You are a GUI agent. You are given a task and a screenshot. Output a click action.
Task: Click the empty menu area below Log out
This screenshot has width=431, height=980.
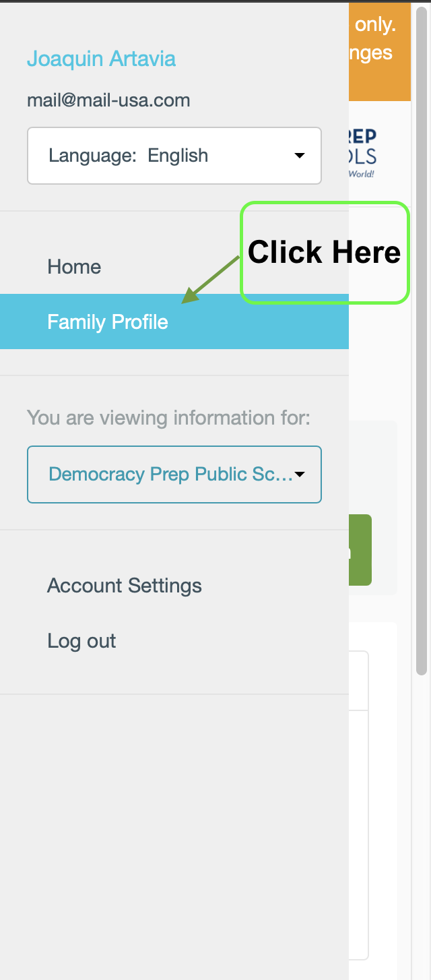coord(174,836)
